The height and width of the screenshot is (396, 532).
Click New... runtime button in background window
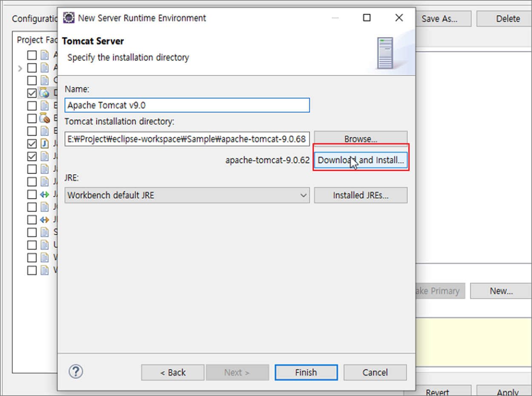point(501,291)
